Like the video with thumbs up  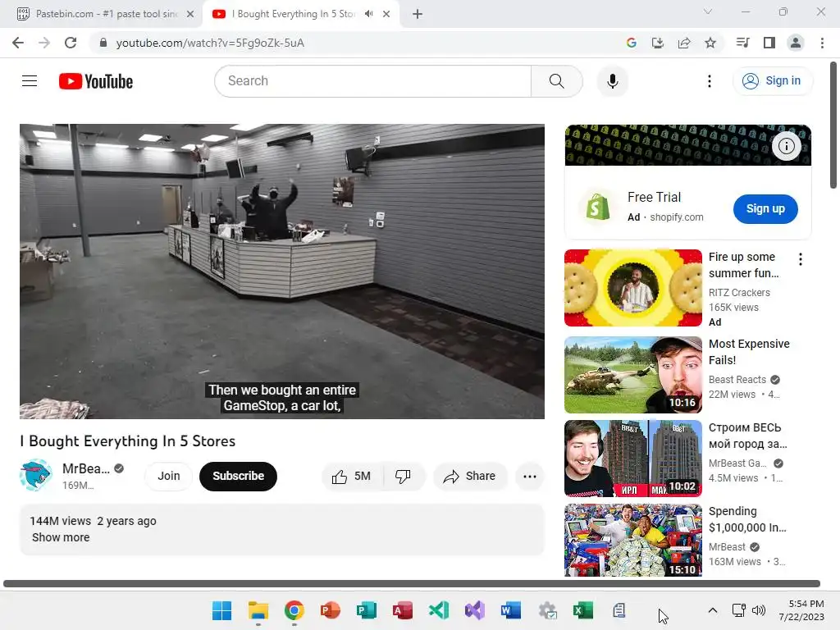[x=351, y=477]
